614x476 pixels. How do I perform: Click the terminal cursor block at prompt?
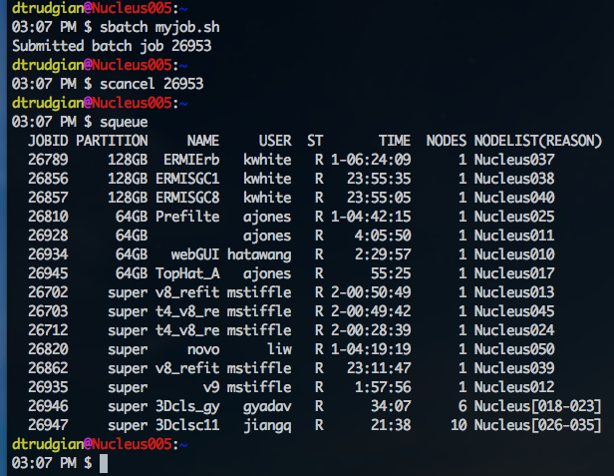point(104,463)
